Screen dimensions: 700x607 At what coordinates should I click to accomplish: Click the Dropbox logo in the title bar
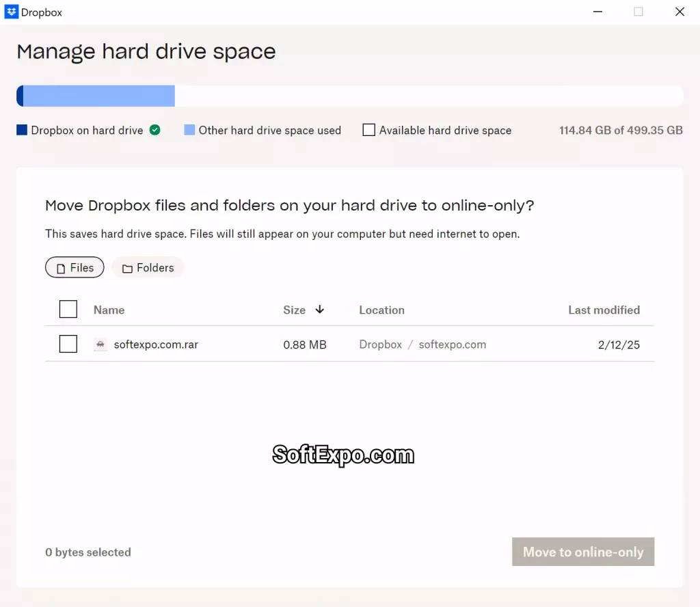pyautogui.click(x=12, y=12)
